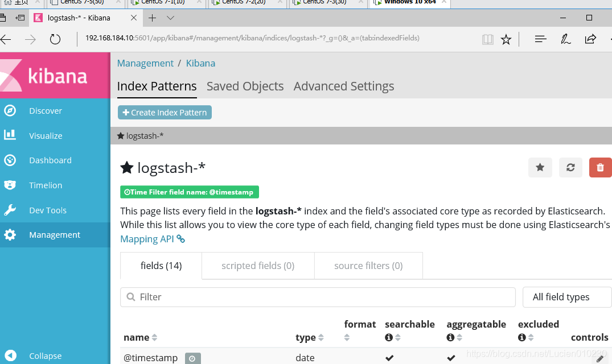Image resolution: width=612 pixels, height=364 pixels.
Task: Sort by aggregatable column arrows
Action: (459, 337)
